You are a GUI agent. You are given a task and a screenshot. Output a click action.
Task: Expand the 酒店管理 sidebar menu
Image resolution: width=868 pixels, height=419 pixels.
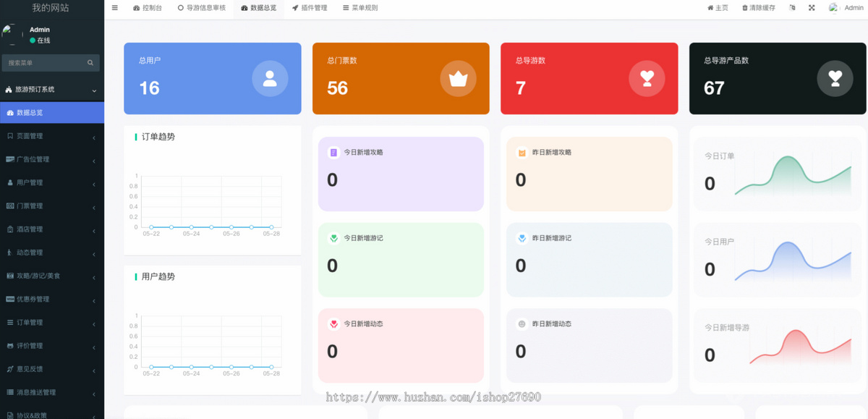[52, 229]
